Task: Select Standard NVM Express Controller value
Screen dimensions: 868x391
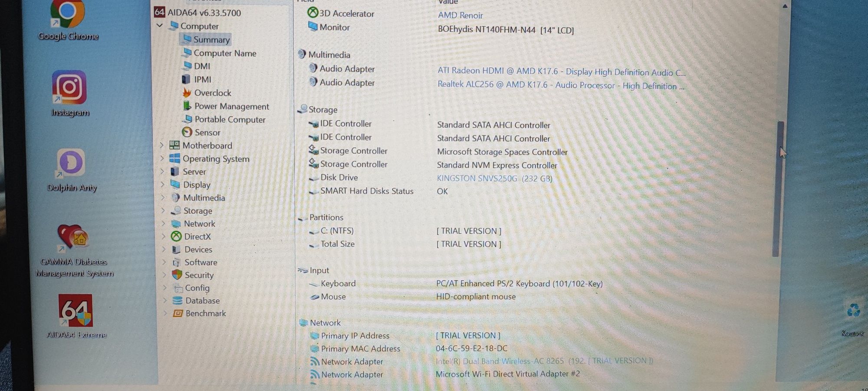Action: point(497,166)
